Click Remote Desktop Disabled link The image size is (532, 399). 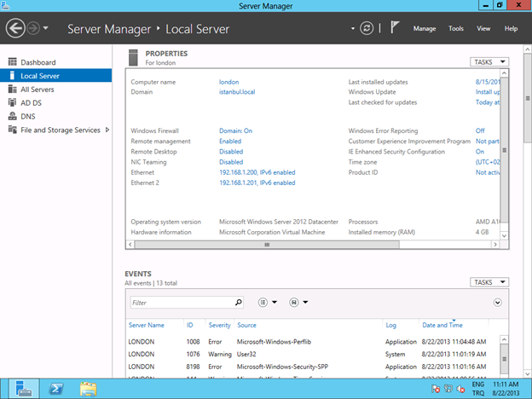[x=231, y=152]
